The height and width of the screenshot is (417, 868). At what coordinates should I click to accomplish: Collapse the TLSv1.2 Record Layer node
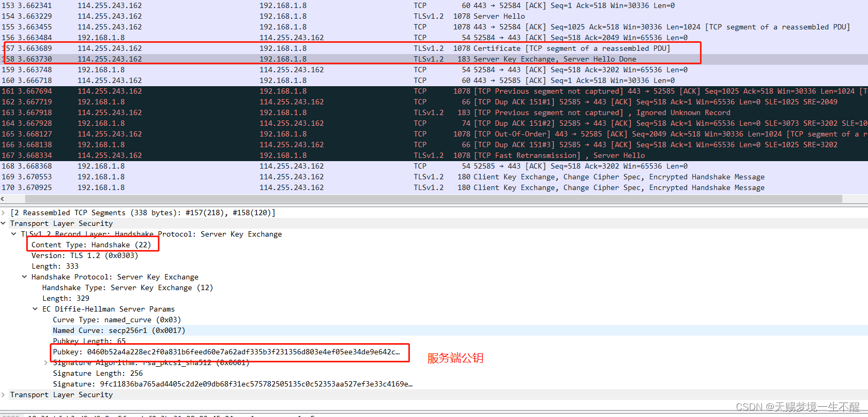14,234
